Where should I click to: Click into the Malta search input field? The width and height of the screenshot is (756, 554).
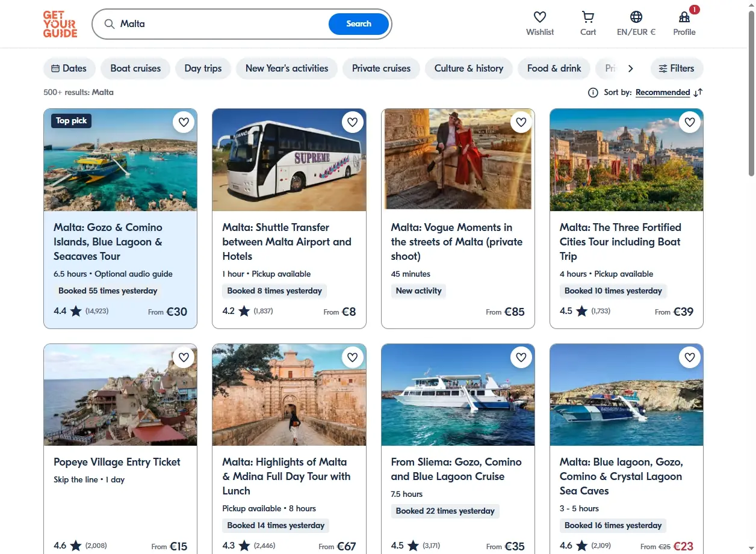coord(222,24)
